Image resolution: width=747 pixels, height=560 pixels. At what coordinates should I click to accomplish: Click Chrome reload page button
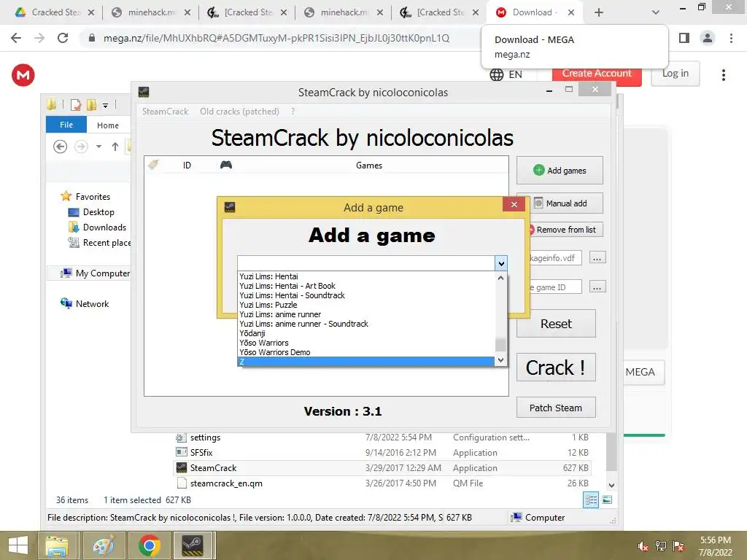pyautogui.click(x=63, y=38)
